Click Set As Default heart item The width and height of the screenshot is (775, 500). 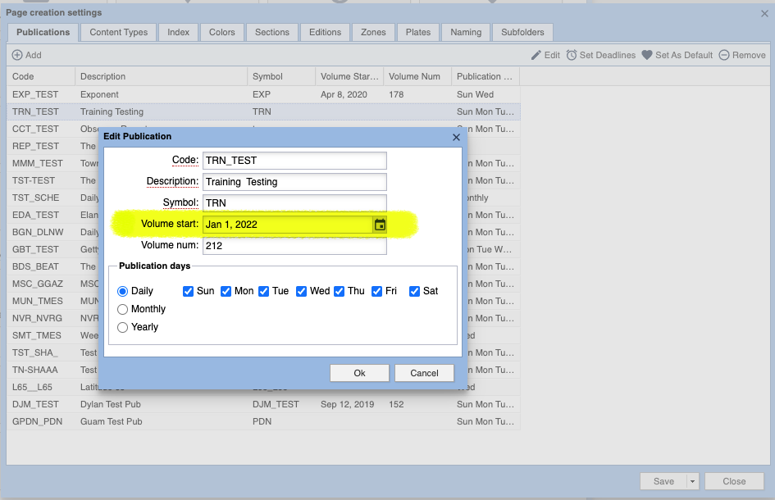coord(677,55)
